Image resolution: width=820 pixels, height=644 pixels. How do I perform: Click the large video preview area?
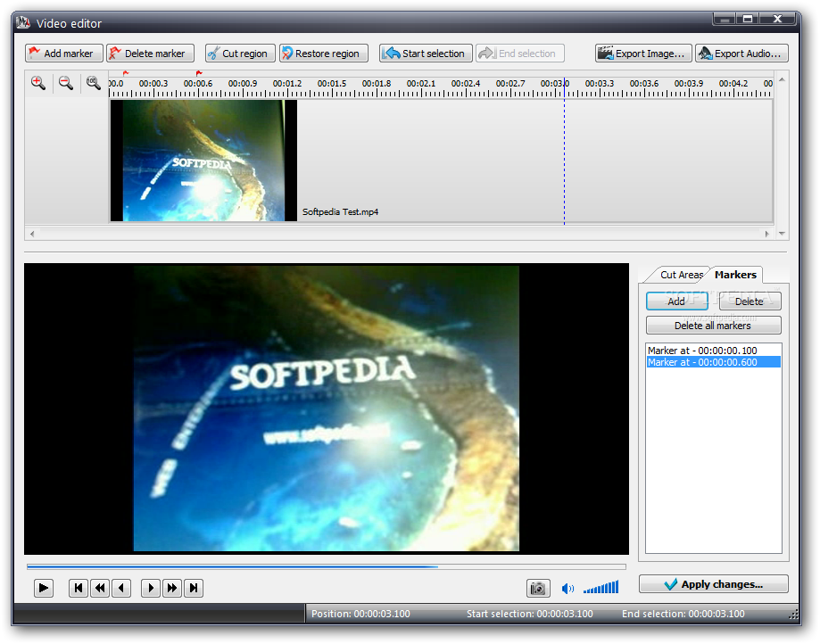327,409
